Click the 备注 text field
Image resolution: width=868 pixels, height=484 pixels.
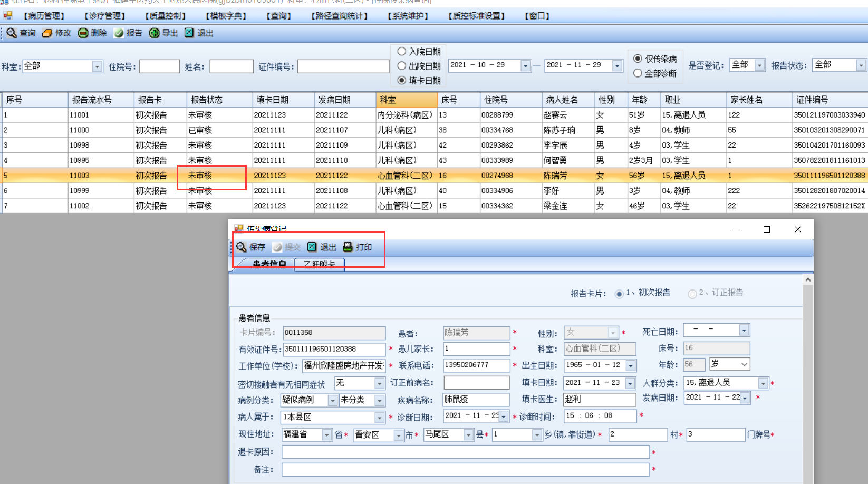[465, 469]
